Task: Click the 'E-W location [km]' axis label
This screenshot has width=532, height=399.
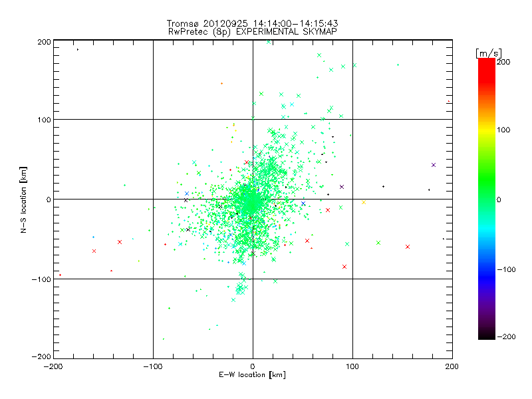Action: tap(252, 375)
